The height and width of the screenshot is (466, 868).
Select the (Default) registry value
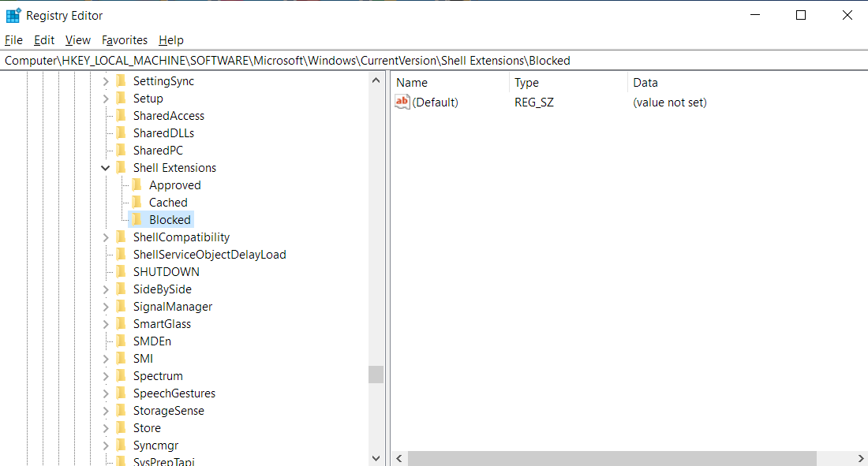[434, 102]
